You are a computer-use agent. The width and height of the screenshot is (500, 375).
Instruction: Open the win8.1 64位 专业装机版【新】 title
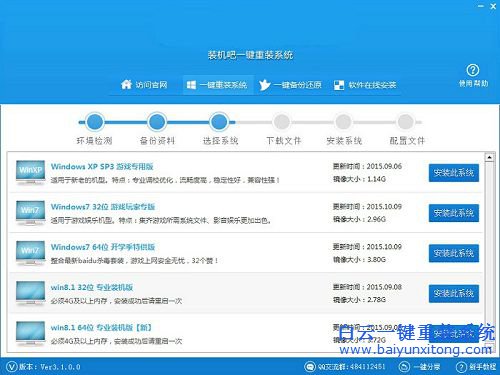coord(102,328)
